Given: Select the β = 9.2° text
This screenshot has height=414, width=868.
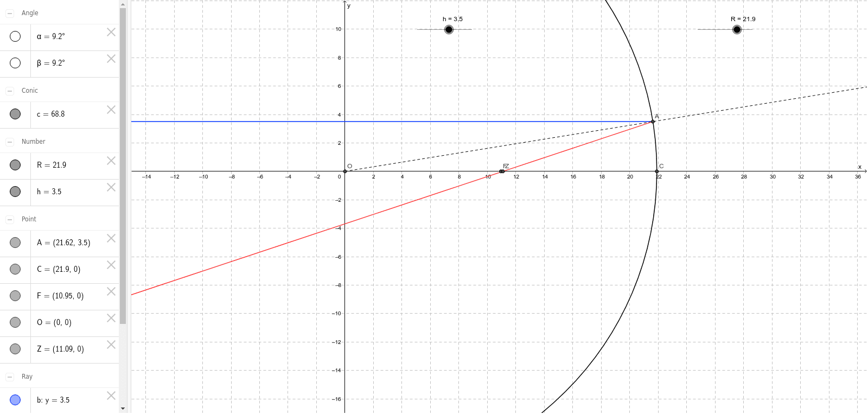Looking at the screenshot, I should click(50, 63).
